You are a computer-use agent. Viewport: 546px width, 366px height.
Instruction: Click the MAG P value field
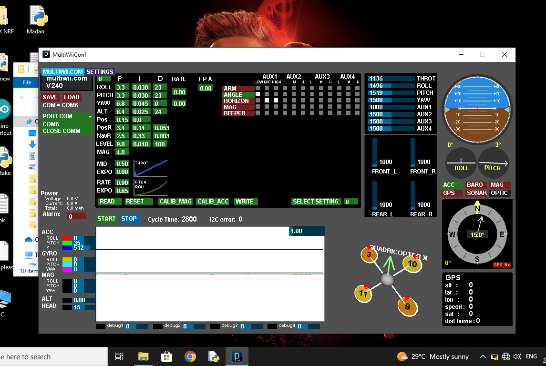click(122, 152)
